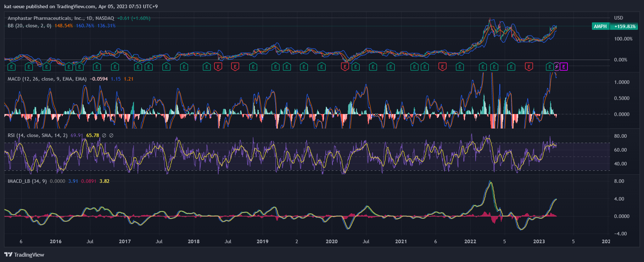Open the red earnings marker in late 2022
Image resolution: width=644 pixels, height=262 pixels.
(x=528, y=66)
